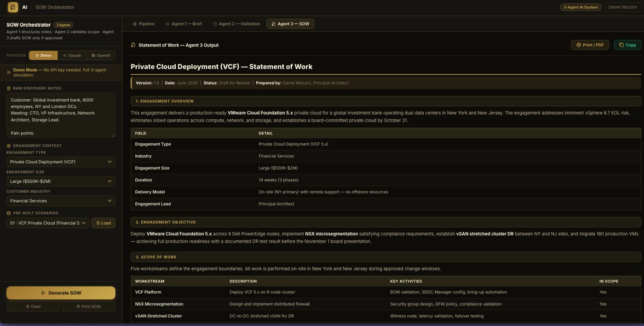Screen dimensions: 644x326
Task: Click the 'Status: Draft for Review' metadata
Action: 227,83
